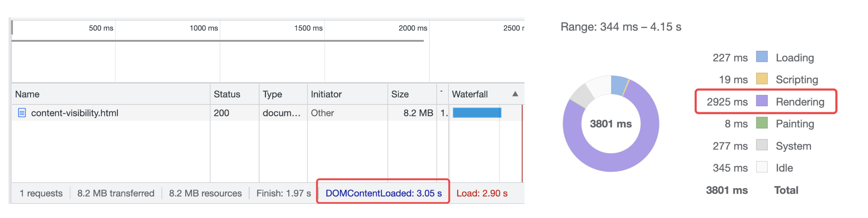Viewport: 868px width, 218px height.
Task: Sort requests by the Status column
Action: 227,94
